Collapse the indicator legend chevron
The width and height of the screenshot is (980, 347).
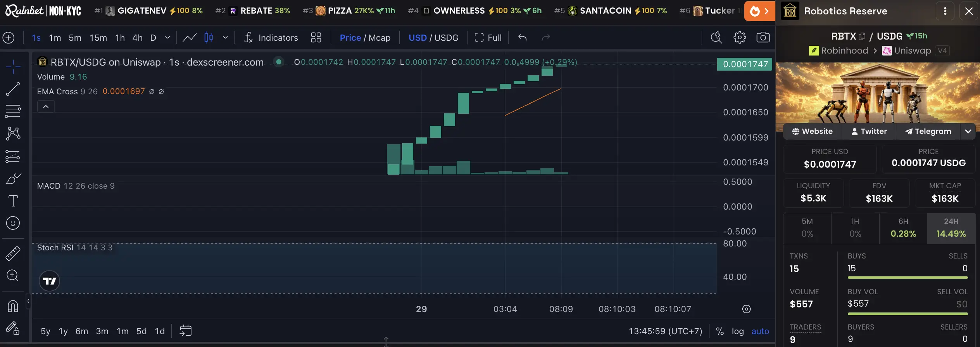[x=46, y=106]
